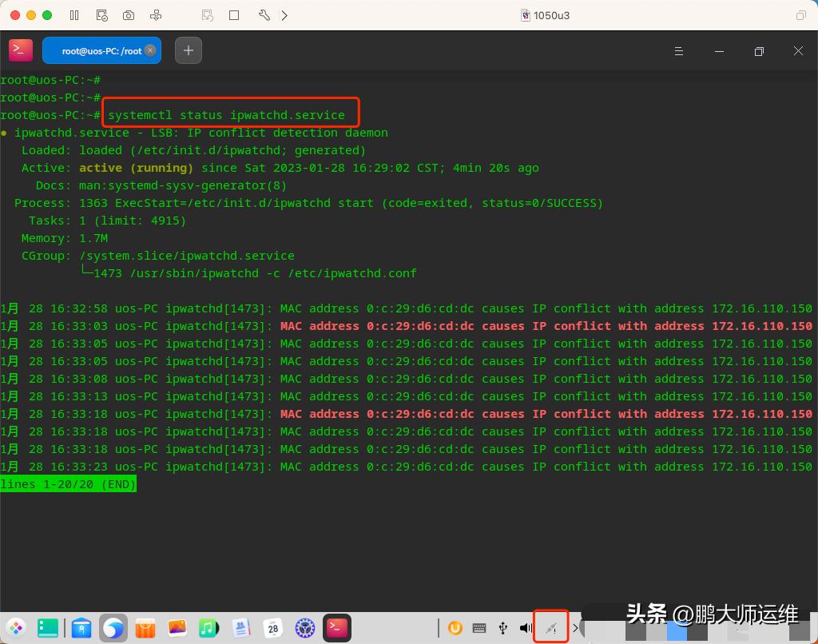Click the USB device tray icon
The height and width of the screenshot is (644, 818).
tap(502, 628)
